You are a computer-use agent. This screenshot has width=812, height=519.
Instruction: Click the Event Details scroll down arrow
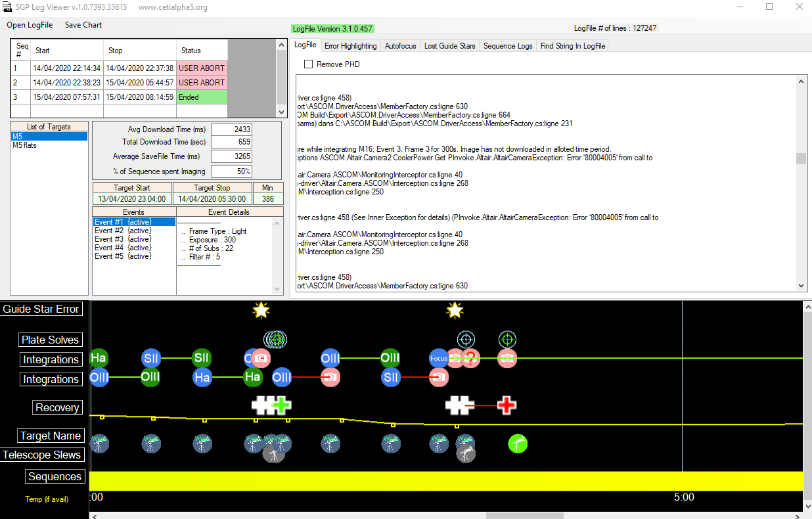pyautogui.click(x=278, y=288)
